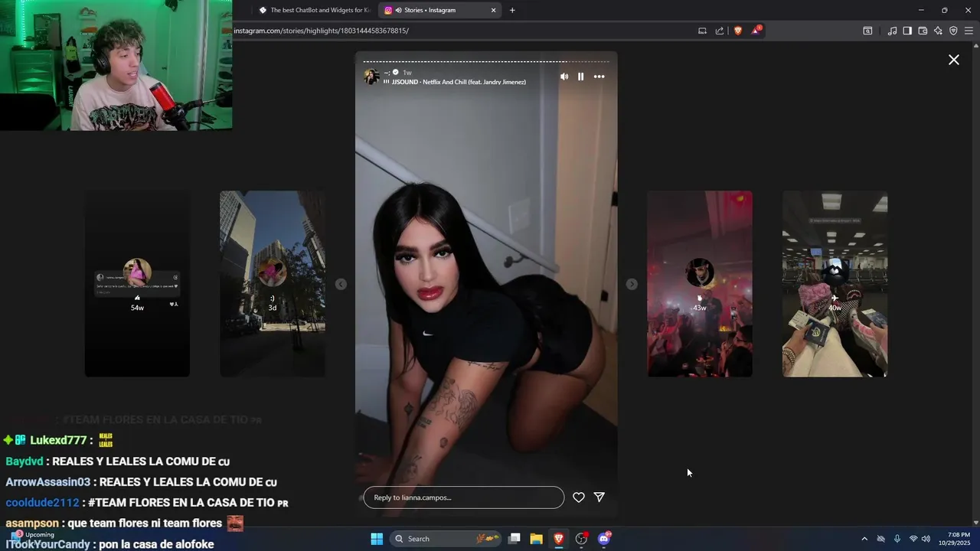
Task: Click the 'Reply to lianna.campos...' field
Action: [464, 497]
